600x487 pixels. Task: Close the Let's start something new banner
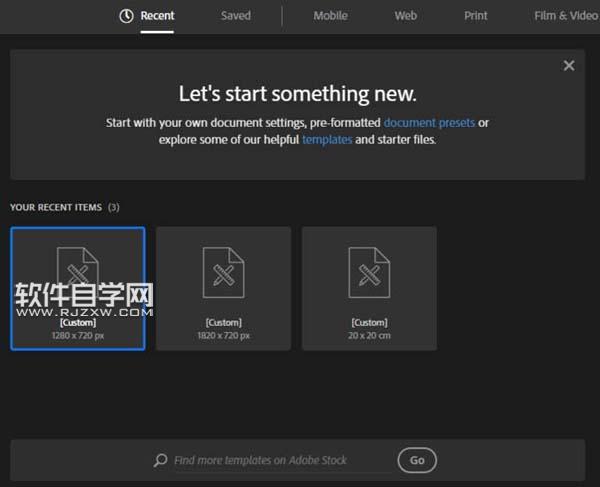[x=569, y=65]
